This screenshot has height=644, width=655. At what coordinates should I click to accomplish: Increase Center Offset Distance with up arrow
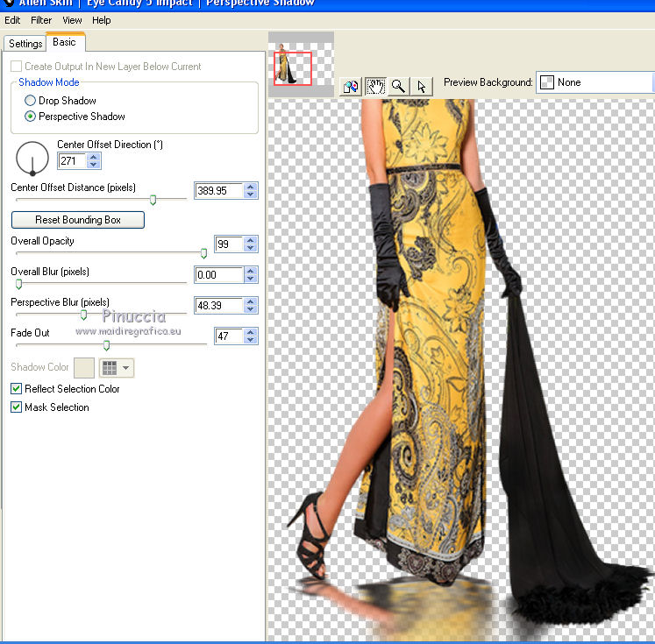[x=251, y=187]
